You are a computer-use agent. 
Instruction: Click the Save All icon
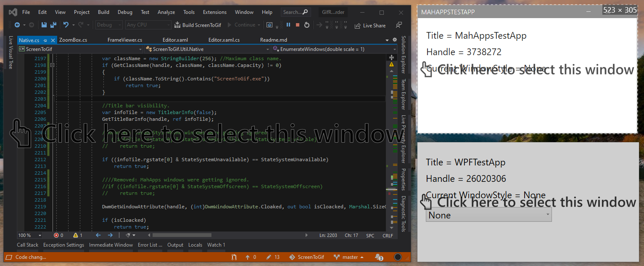53,25
